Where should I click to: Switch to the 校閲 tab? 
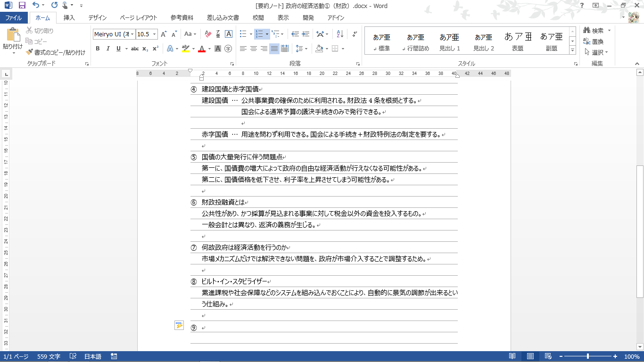(258, 18)
